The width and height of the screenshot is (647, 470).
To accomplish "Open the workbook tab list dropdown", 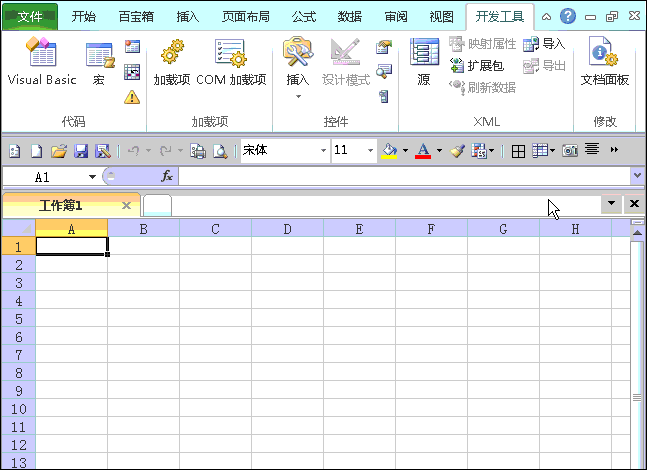I will pyautogui.click(x=612, y=203).
